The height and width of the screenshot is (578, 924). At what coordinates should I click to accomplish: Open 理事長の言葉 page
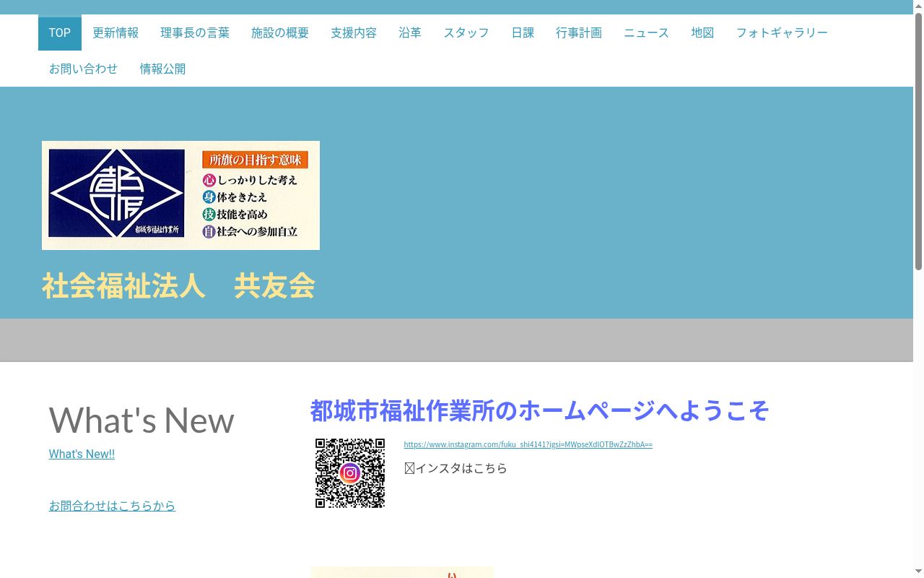coord(195,33)
